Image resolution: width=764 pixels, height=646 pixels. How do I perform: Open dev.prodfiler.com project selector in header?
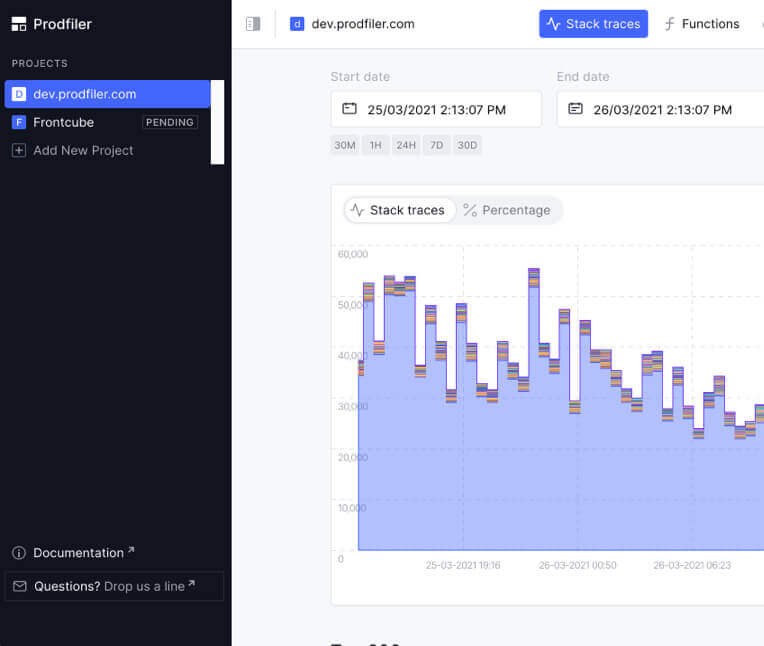[352, 24]
